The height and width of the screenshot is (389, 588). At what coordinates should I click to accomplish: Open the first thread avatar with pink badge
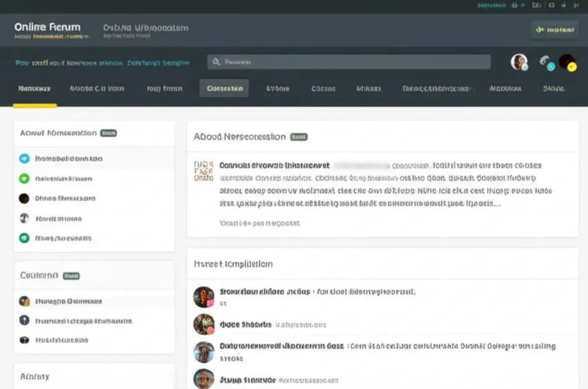pyautogui.click(x=204, y=297)
